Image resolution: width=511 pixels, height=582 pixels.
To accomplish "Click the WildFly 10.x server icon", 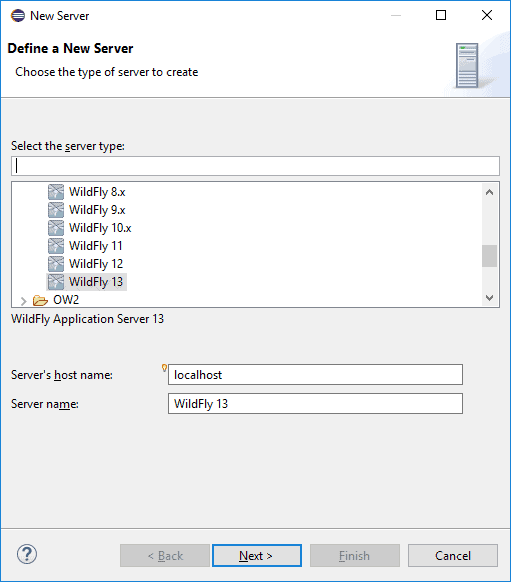I will coord(56,228).
